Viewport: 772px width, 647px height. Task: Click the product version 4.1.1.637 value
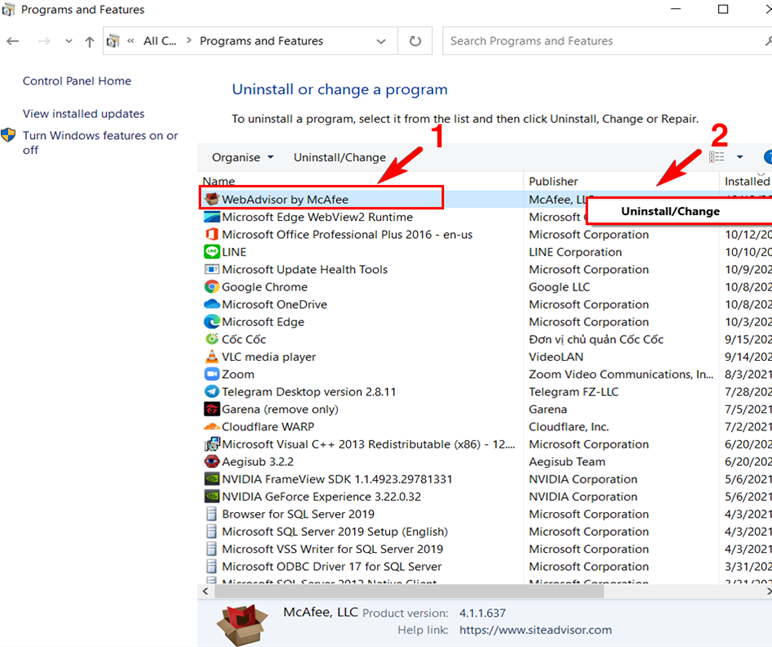point(482,613)
